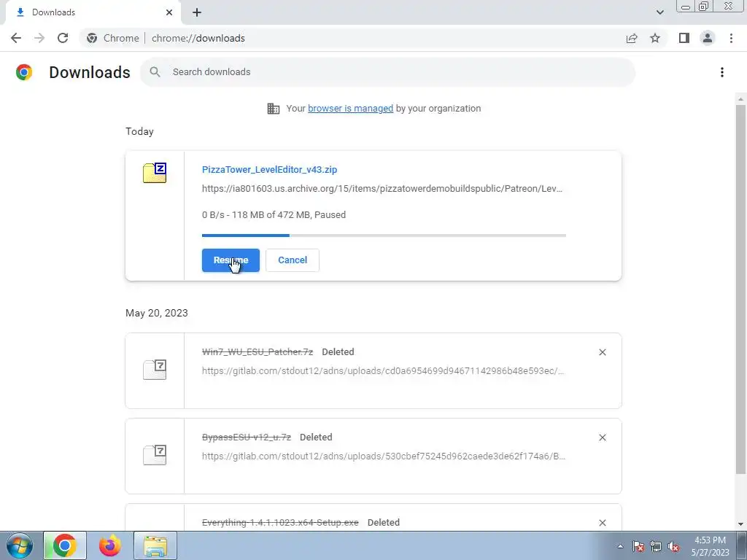Click the Chrome icon in the taskbar
747x560 pixels.
tap(65, 545)
